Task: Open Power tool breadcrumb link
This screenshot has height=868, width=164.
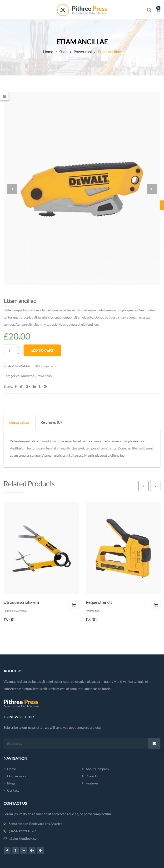Action: [83, 52]
